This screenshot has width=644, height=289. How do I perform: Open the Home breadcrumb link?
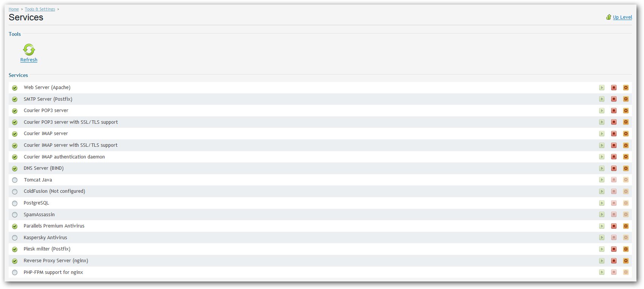[x=14, y=9]
